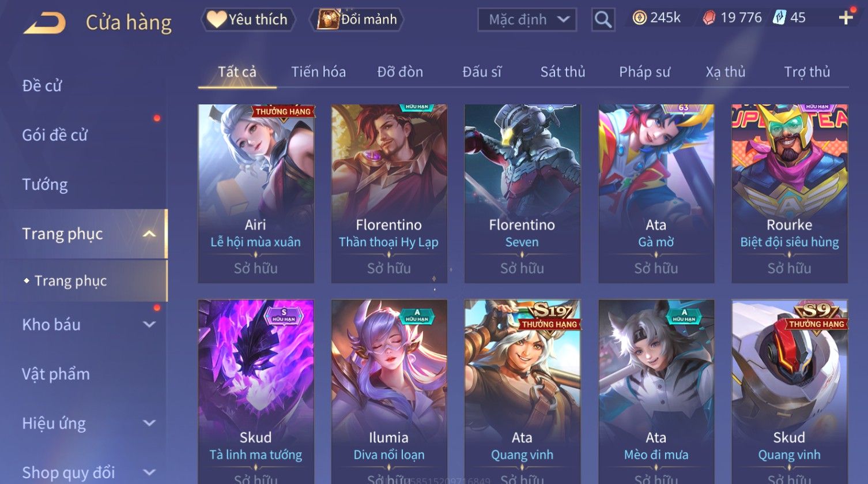Expand the Hiệu ứng sidebar section
Image resolution: width=868 pixels, height=484 pixels.
click(x=149, y=423)
